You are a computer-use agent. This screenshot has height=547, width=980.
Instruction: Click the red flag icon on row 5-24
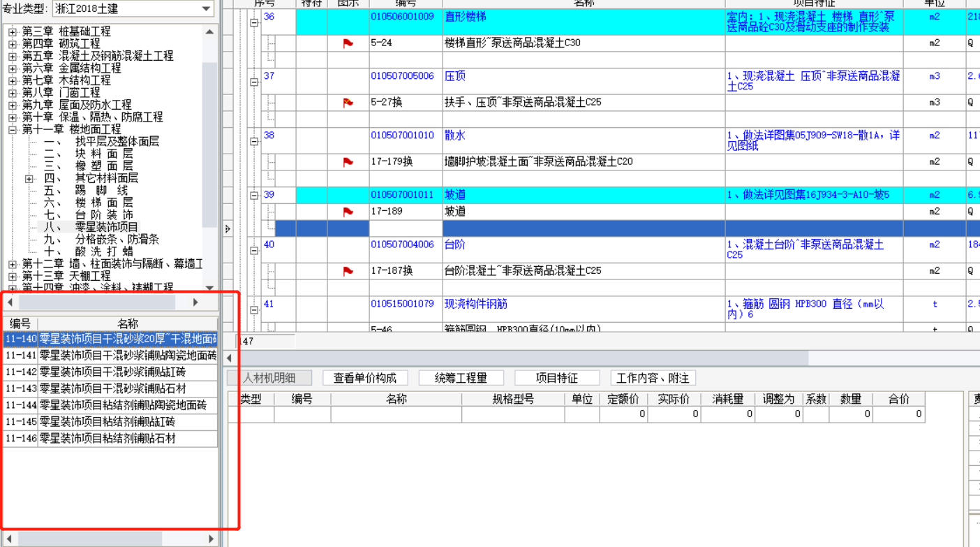point(348,43)
